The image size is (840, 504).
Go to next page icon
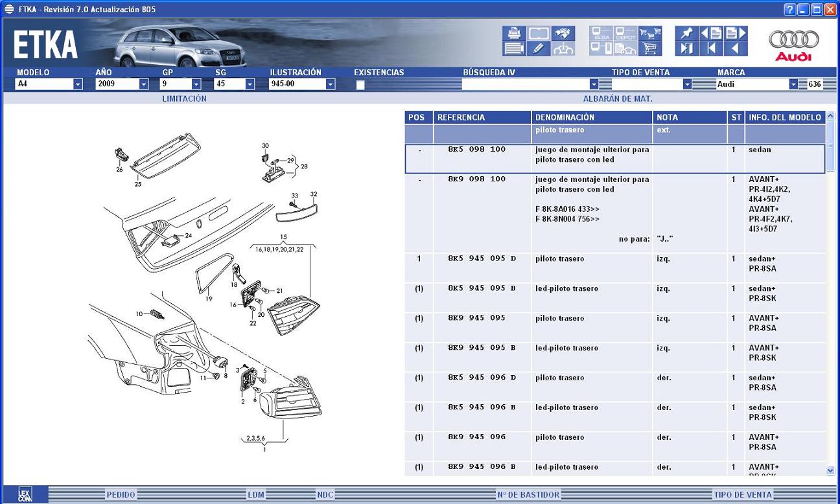(736, 33)
